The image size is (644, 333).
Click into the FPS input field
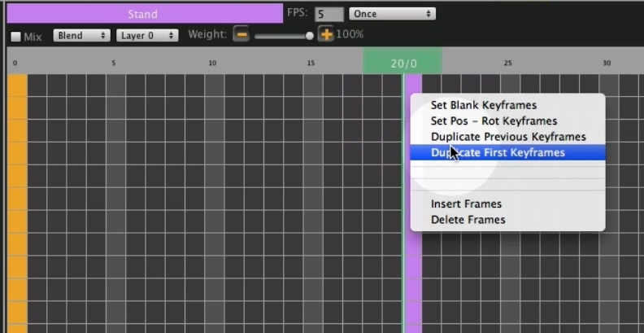329,15
